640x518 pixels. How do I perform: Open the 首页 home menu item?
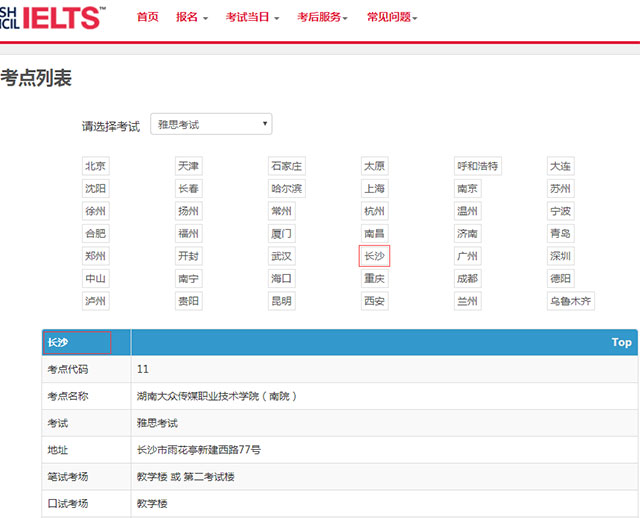147,17
